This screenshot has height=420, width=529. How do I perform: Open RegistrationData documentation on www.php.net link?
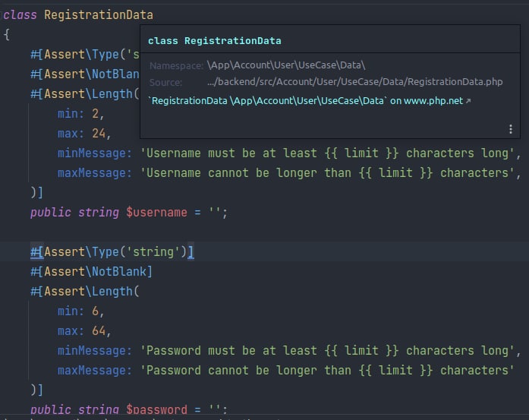pos(310,100)
